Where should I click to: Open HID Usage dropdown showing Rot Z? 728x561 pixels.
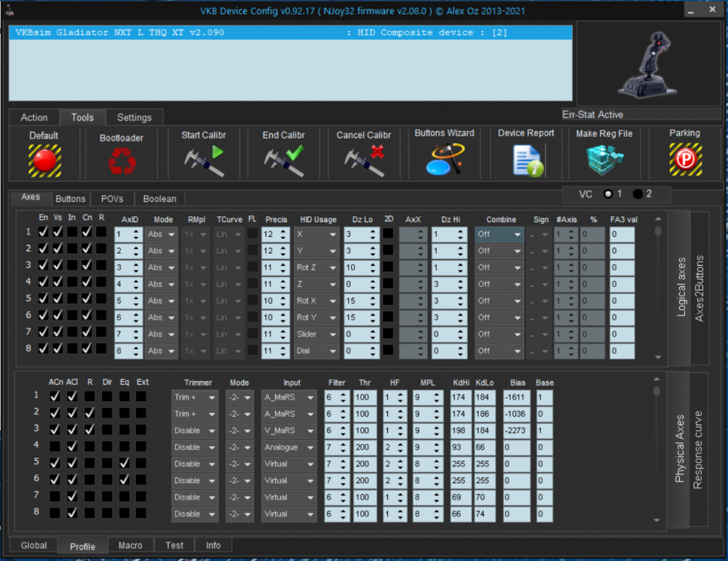317,267
